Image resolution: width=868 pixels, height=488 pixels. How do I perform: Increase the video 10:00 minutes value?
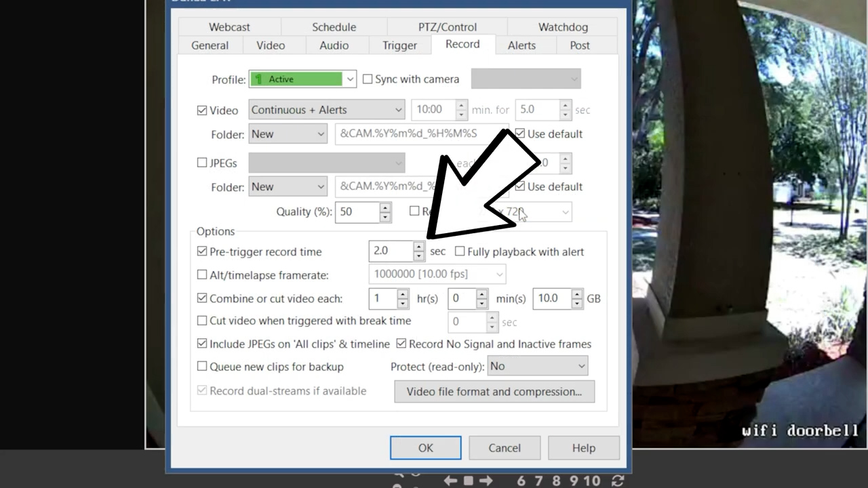461,105
